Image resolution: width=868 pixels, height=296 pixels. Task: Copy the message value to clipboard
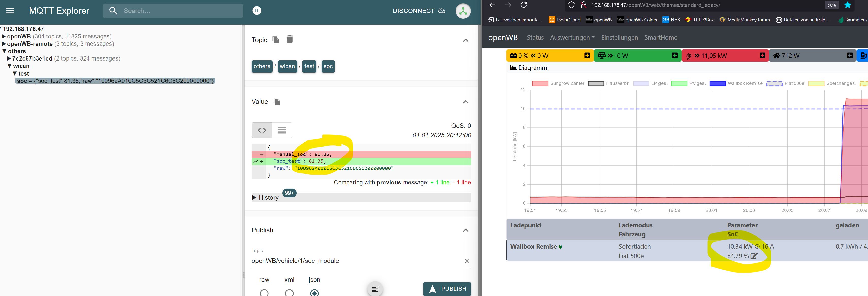coord(277,101)
